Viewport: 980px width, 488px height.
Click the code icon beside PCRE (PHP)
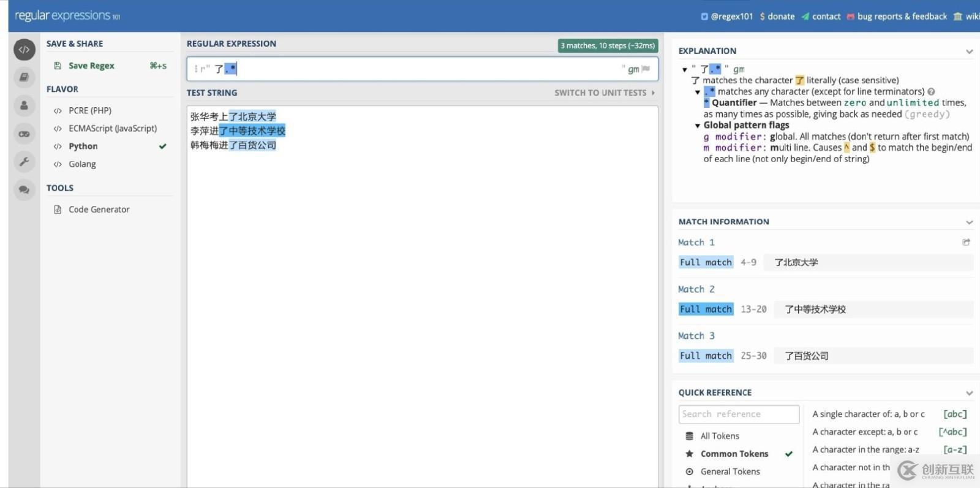pos(58,111)
